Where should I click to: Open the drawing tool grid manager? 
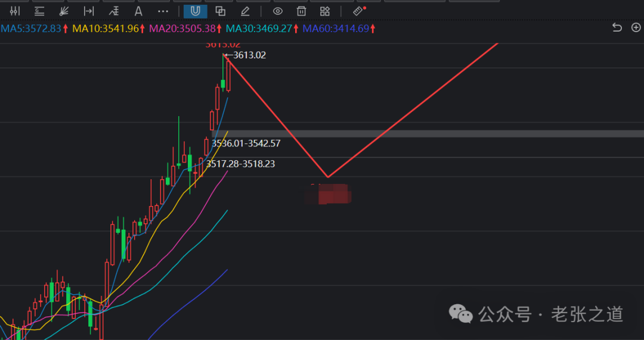[x=325, y=11]
